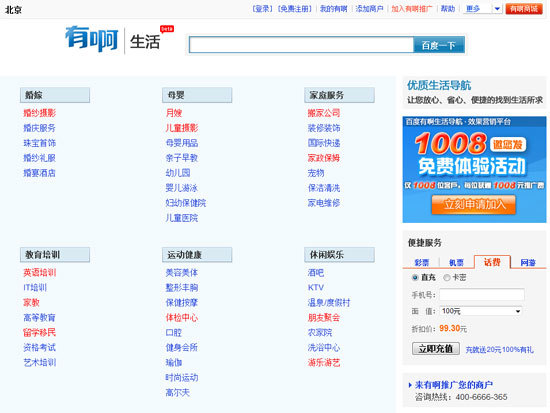Screen dimensions: 550x413
Task: Switch to the 网游 tab
Action: click(x=528, y=262)
